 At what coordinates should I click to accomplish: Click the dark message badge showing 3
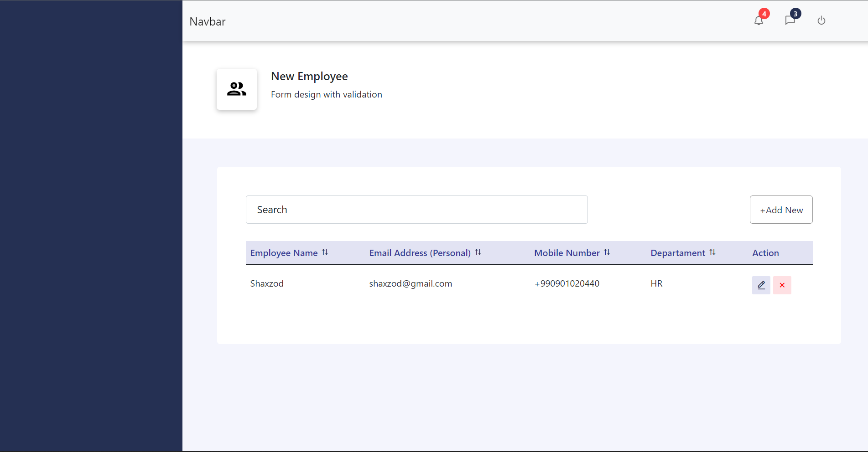coord(795,14)
